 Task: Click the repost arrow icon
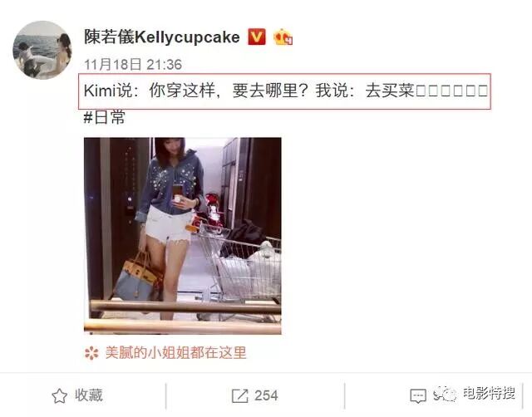click(x=240, y=395)
